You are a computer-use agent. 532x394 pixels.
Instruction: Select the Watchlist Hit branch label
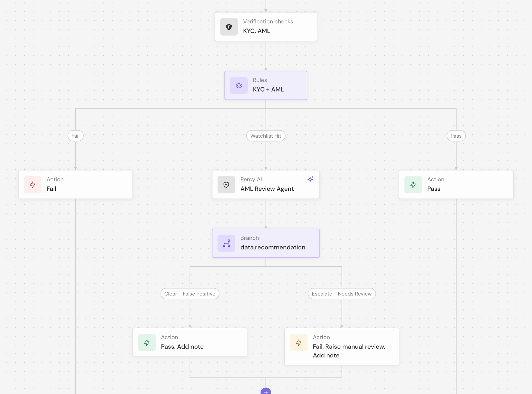(265, 136)
